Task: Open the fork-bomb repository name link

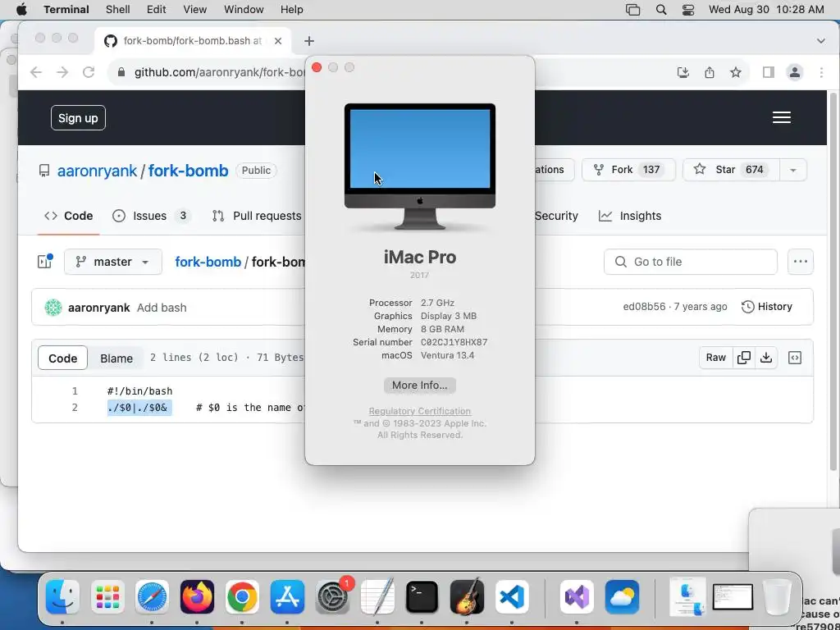Action: pyautogui.click(x=188, y=171)
